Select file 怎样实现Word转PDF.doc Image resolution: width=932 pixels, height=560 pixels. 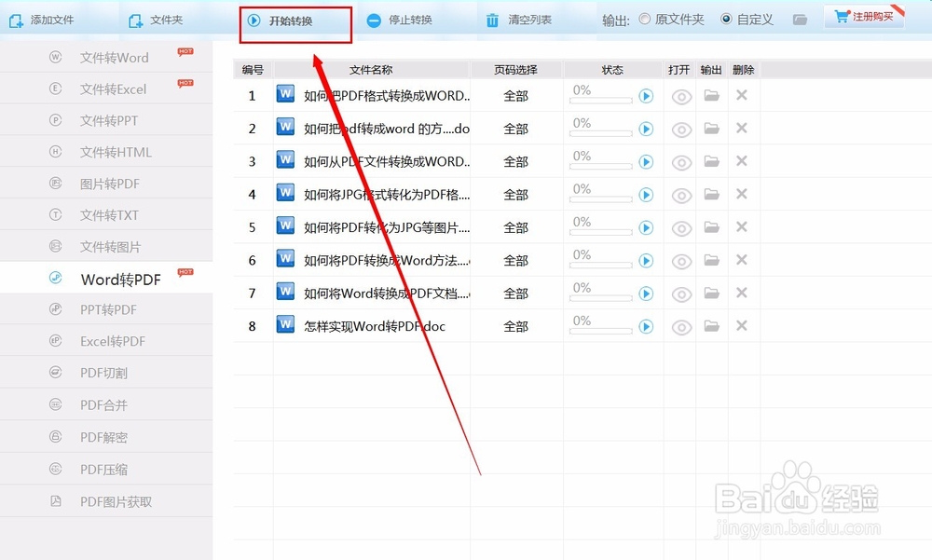(375, 326)
